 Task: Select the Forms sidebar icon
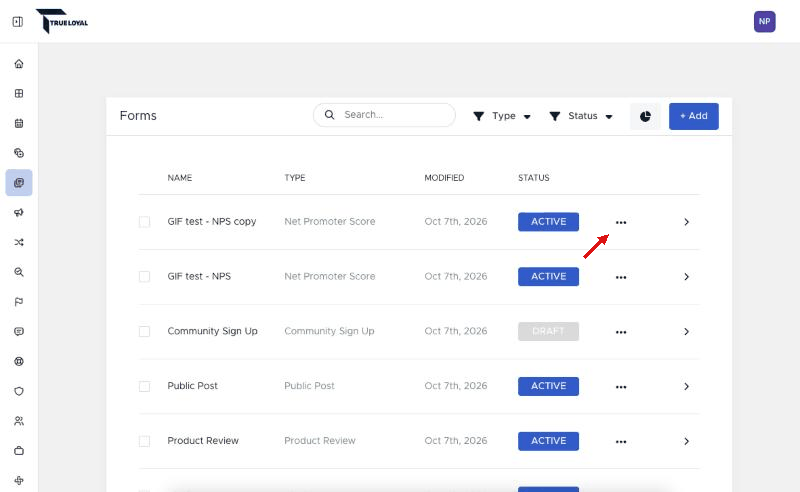[19, 183]
